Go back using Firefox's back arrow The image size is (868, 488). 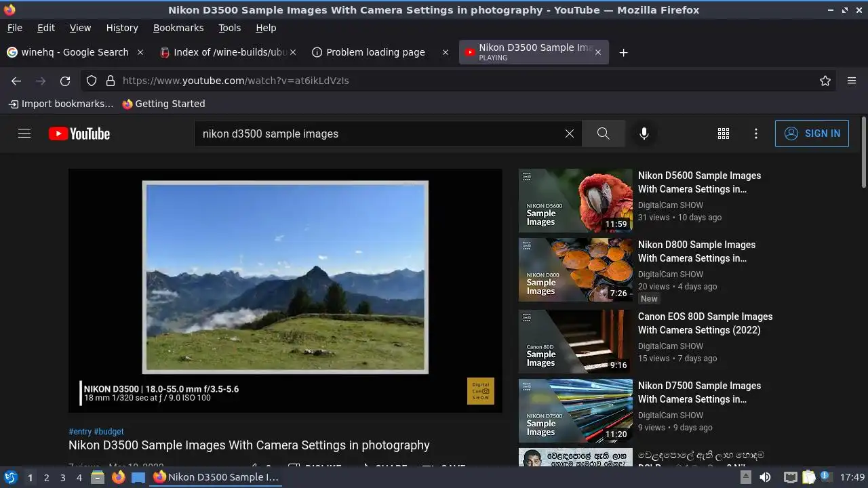pos(16,81)
